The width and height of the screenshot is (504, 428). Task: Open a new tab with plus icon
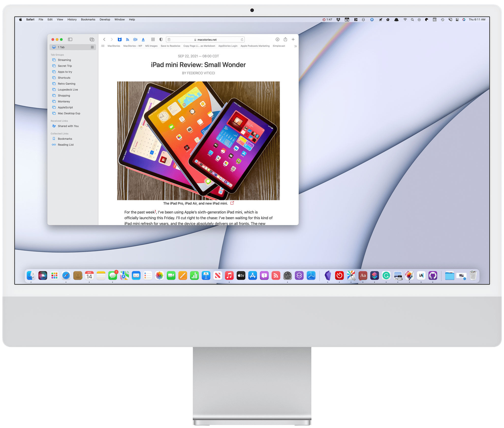[x=293, y=39]
